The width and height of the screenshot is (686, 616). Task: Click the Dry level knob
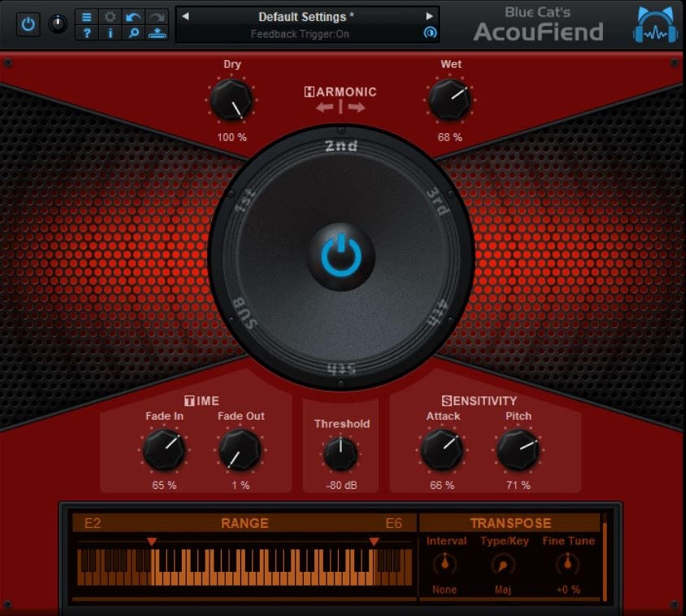coord(231,100)
